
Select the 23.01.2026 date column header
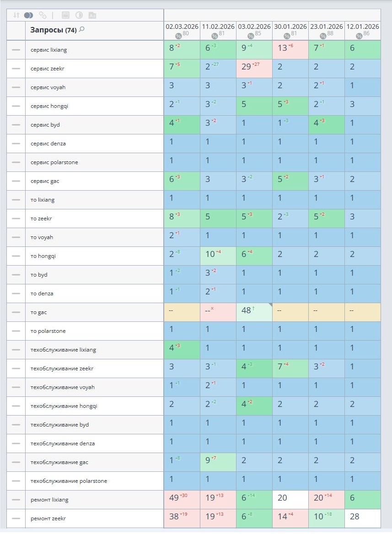coord(327,27)
